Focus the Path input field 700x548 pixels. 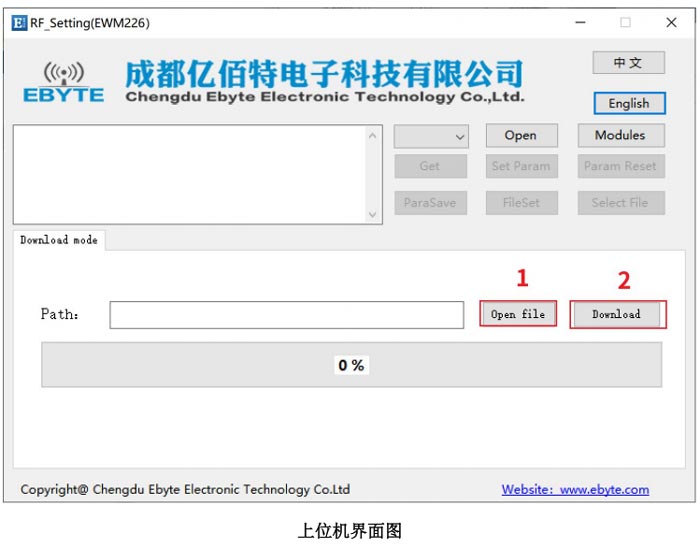(x=287, y=315)
